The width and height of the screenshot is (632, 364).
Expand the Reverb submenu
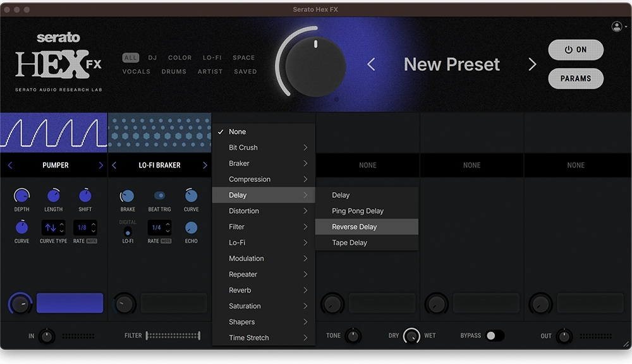point(263,290)
